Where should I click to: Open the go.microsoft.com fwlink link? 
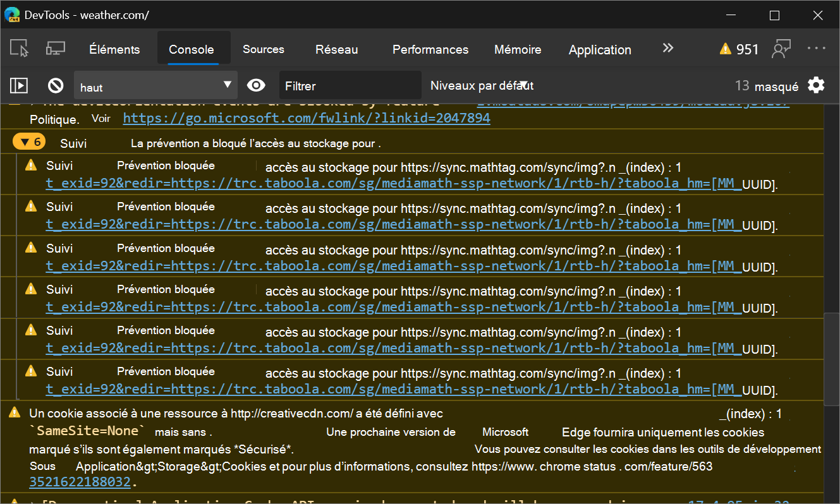pos(307,118)
